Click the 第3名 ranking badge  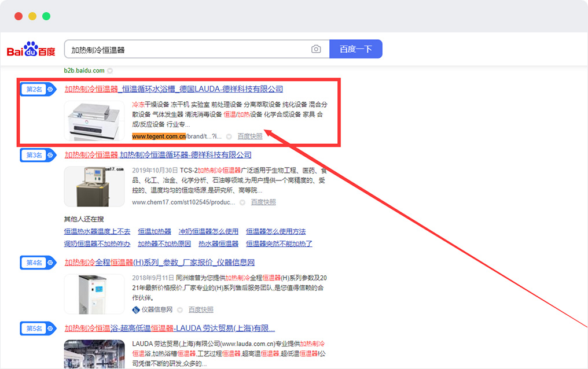[x=38, y=155]
